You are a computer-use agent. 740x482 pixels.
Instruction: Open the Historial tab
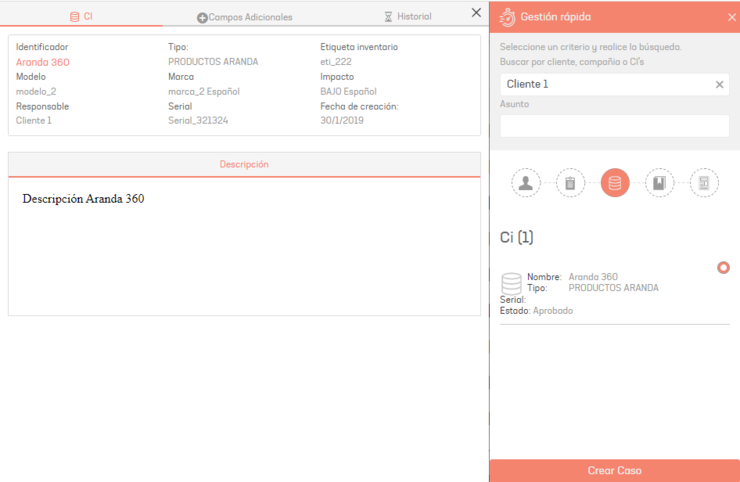(408, 17)
